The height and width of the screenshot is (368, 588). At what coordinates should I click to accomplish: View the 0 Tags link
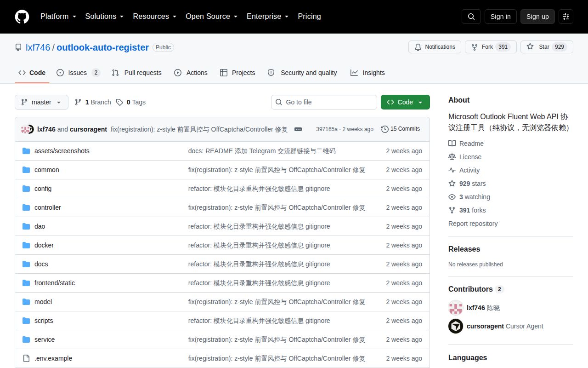(x=131, y=102)
